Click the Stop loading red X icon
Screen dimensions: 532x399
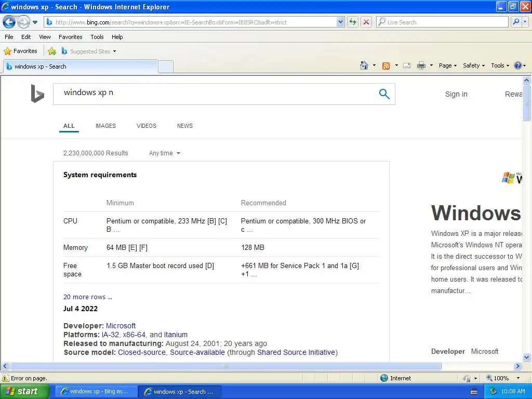pyautogui.click(x=366, y=22)
